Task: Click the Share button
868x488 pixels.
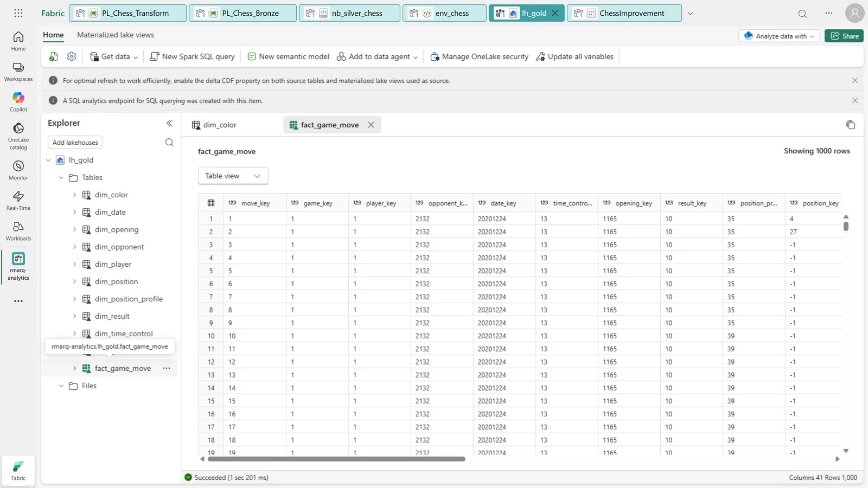Action: [844, 36]
